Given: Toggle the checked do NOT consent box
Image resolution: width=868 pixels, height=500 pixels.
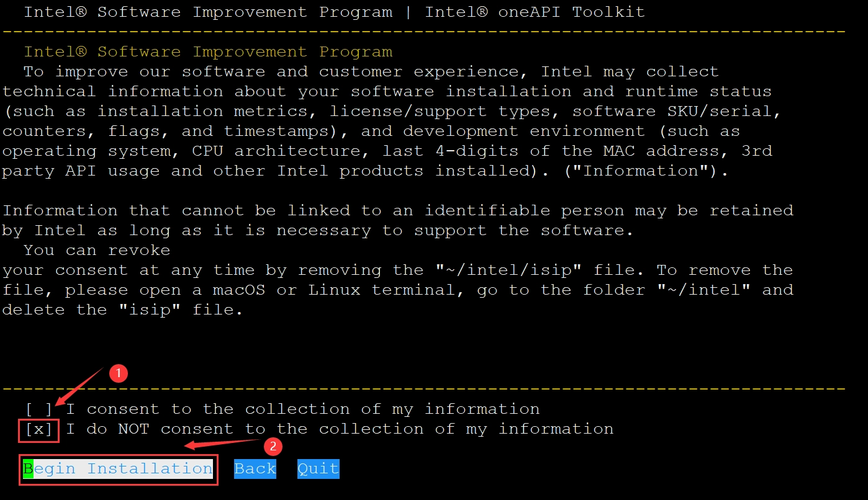Looking at the screenshot, I should pyautogui.click(x=39, y=429).
